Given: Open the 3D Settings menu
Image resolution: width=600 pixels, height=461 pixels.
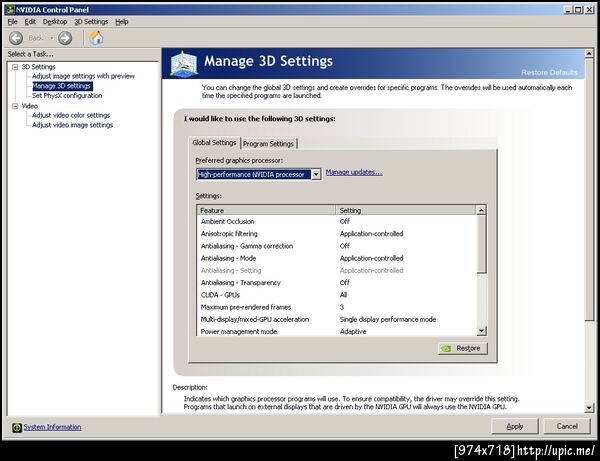Looking at the screenshot, I should click(91, 22).
